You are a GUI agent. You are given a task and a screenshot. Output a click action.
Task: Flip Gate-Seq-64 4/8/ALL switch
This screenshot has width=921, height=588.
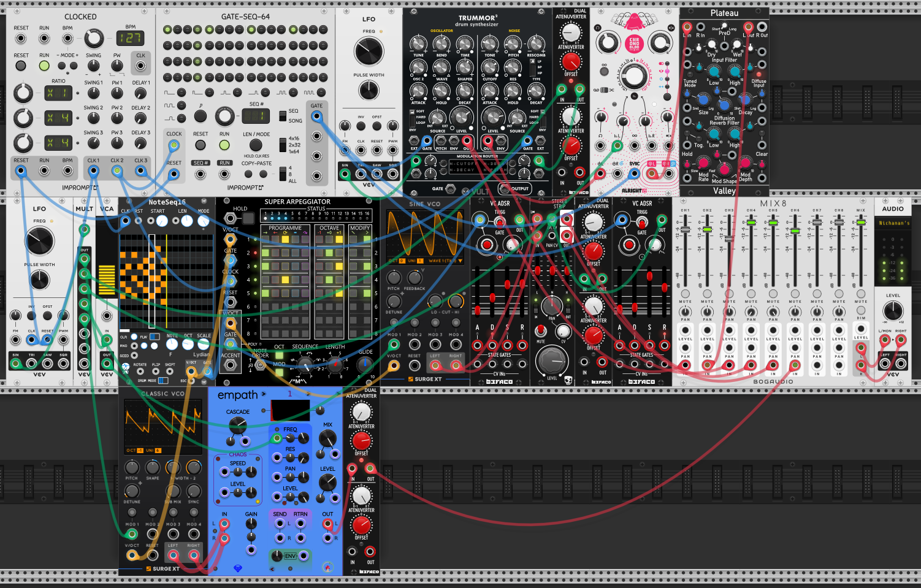(282, 174)
